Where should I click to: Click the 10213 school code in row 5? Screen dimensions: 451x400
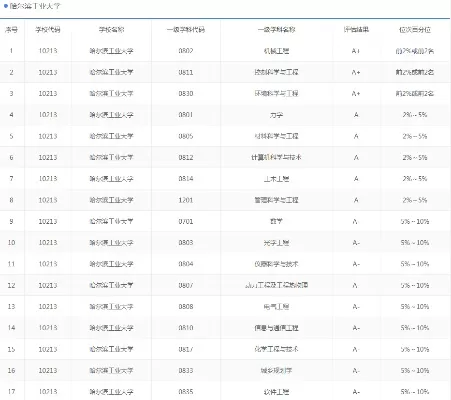pyautogui.click(x=48, y=136)
